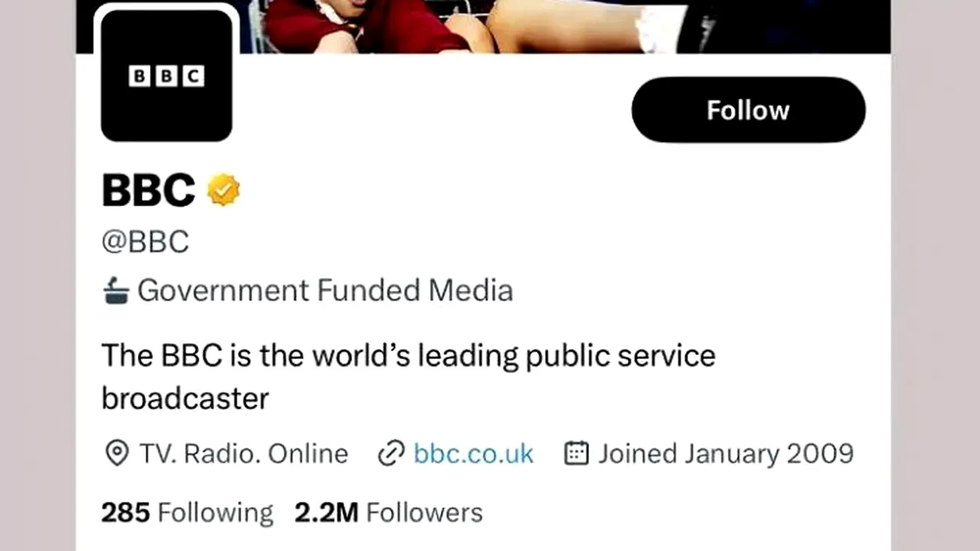Screen dimensions: 980x551
Task: View the 285 Following list
Action: [x=186, y=512]
